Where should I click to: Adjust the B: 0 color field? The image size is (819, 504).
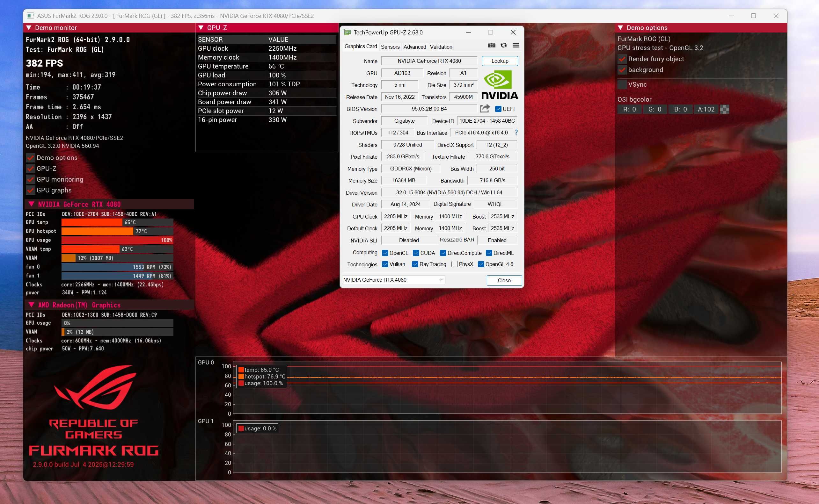(680, 109)
